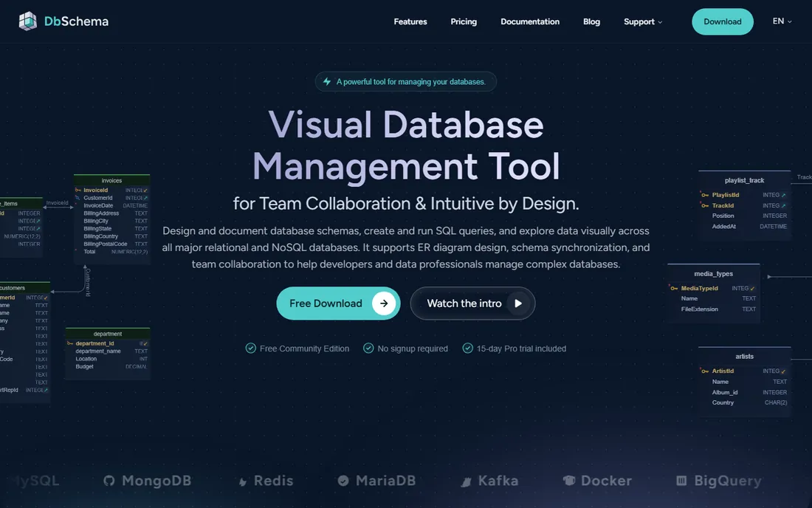Screen dimensions: 812x508
Task: Click the Kafka text label
Action: 498,481
